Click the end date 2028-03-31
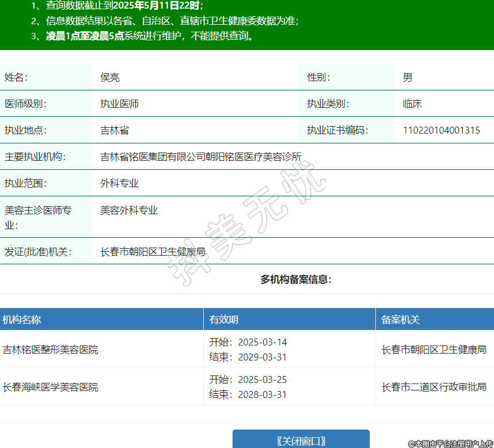Image resolution: width=494 pixels, height=448 pixels. point(262,394)
